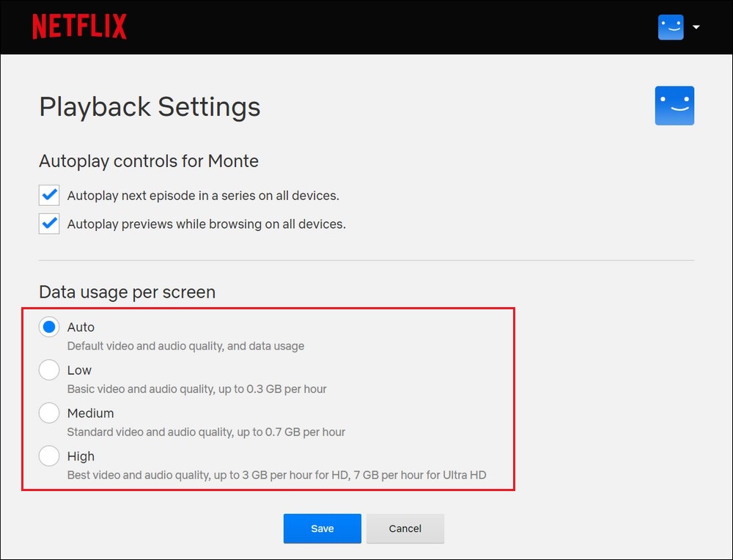
Task: Click Save to apply data usage choice
Action: point(322,528)
